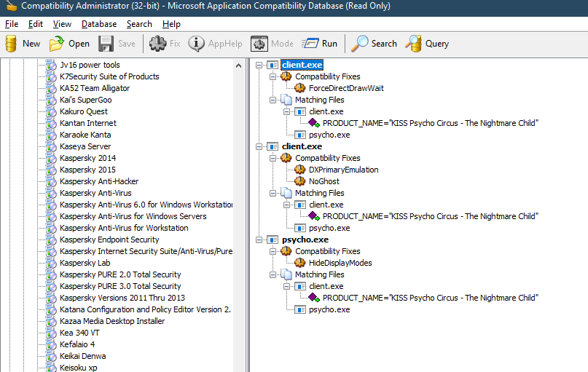588x372 pixels.
Task: Click the Run toolbar icon
Action: [310, 44]
